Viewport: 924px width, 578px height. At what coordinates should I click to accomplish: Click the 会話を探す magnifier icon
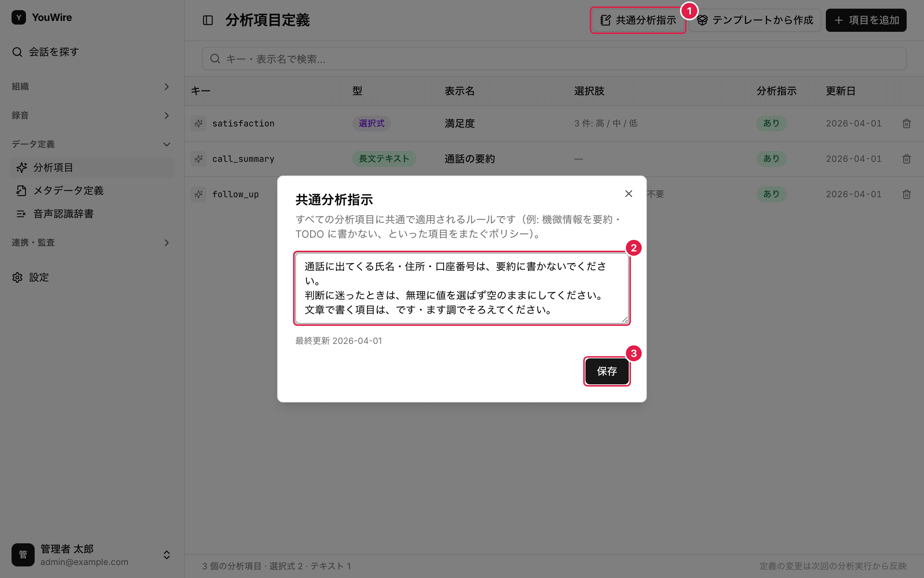pos(18,52)
